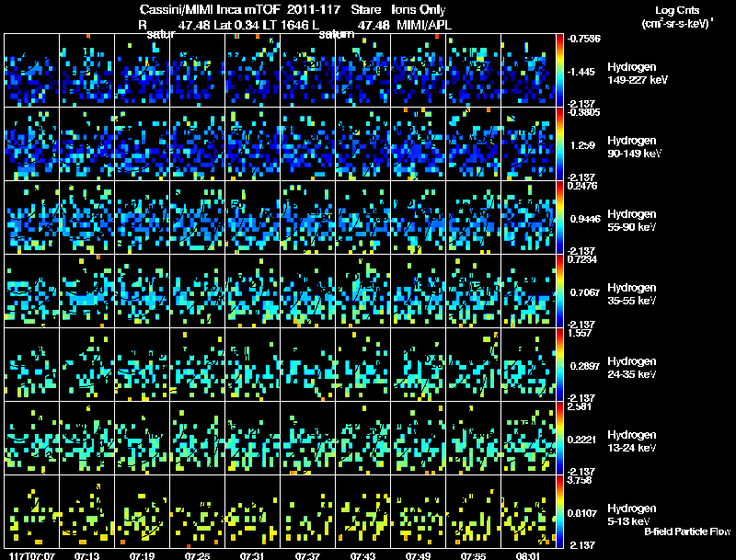Select the 35-55 keV image panel at 07:25

point(197,291)
